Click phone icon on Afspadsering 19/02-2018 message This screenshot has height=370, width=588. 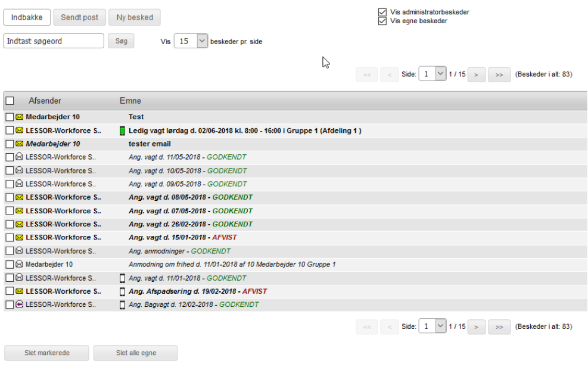point(123,291)
